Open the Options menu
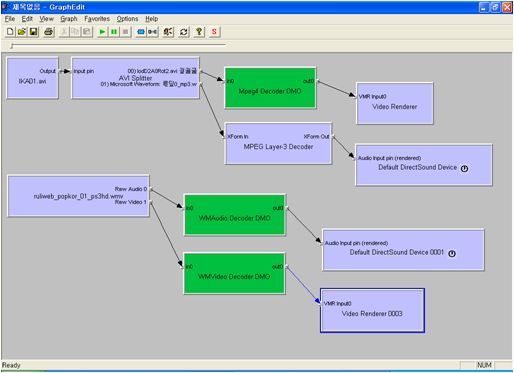 [127, 19]
